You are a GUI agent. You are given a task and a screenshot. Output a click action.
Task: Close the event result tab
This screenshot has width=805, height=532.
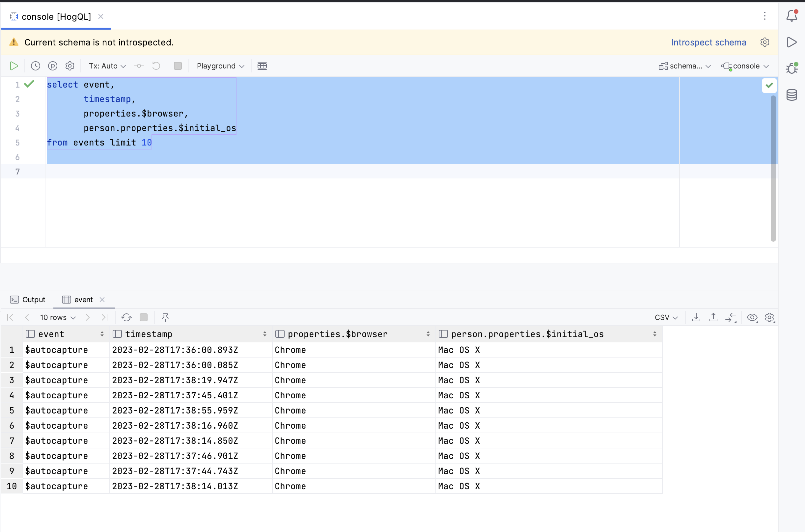pyautogui.click(x=102, y=300)
